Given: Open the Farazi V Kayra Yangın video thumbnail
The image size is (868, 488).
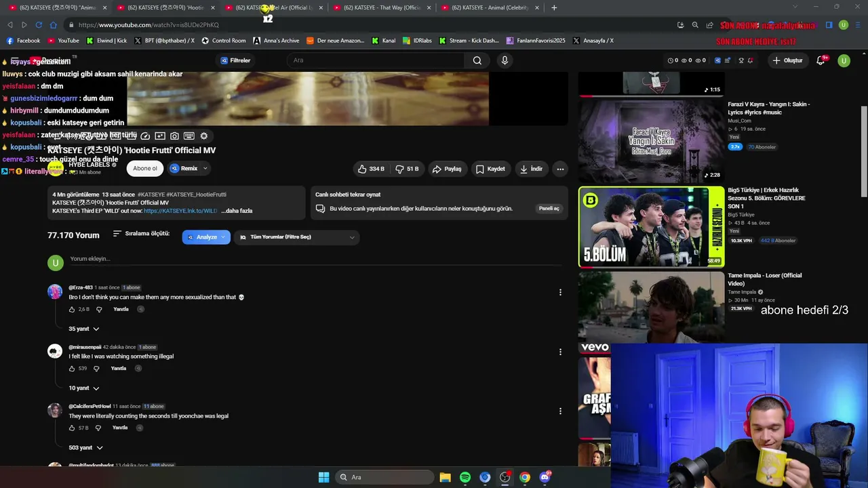Looking at the screenshot, I should pyautogui.click(x=651, y=142).
